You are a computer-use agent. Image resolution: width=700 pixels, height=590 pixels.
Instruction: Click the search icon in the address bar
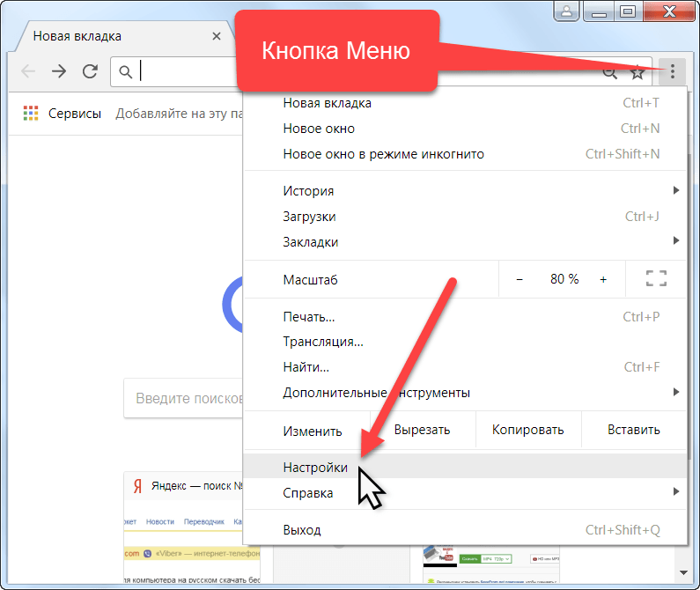(125, 71)
